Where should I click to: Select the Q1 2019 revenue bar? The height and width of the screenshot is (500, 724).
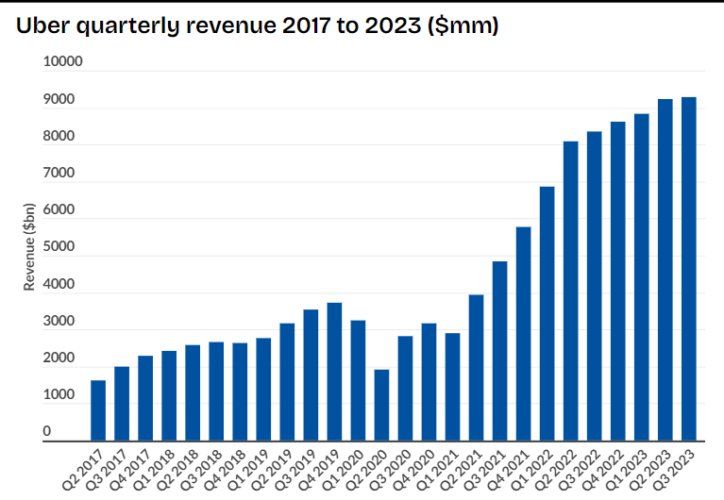click(x=264, y=390)
